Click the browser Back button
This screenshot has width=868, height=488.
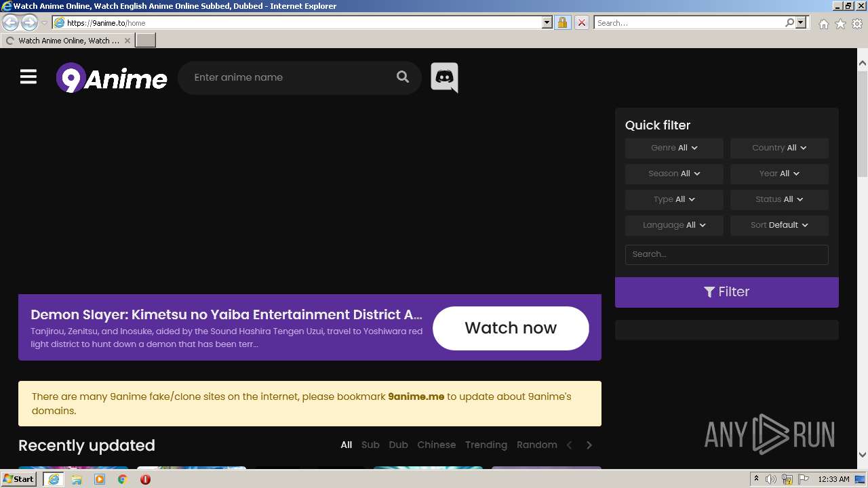click(11, 22)
